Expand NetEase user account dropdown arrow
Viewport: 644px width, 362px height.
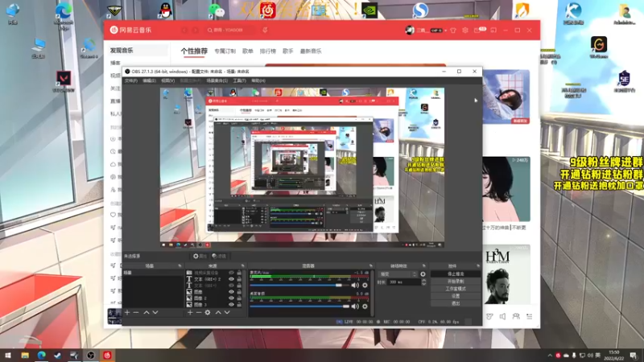click(x=446, y=31)
